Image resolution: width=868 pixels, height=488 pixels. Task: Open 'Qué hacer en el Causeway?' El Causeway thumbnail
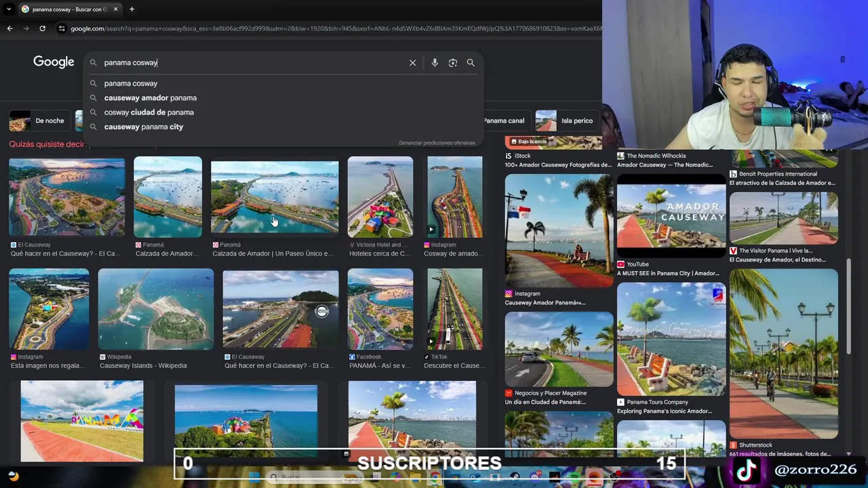click(66, 197)
